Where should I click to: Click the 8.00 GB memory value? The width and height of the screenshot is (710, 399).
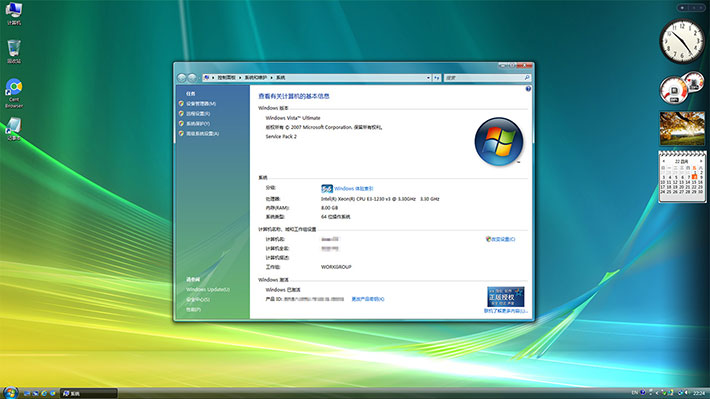(x=329, y=208)
